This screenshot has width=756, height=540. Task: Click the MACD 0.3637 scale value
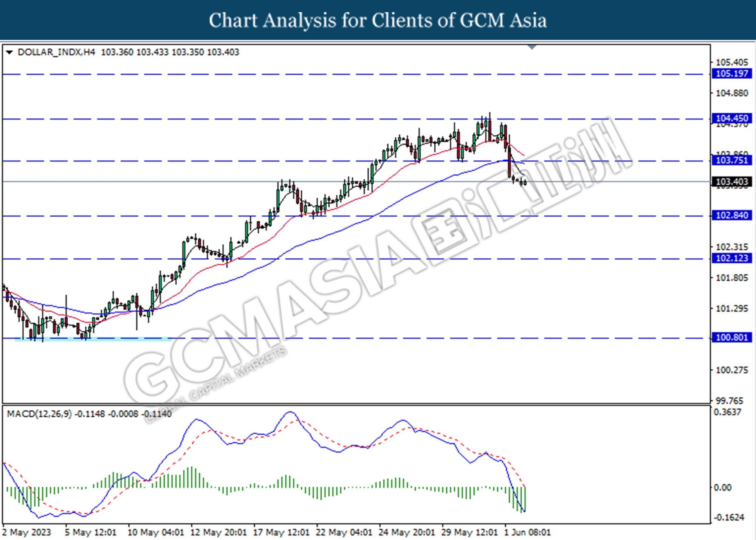[727, 412]
